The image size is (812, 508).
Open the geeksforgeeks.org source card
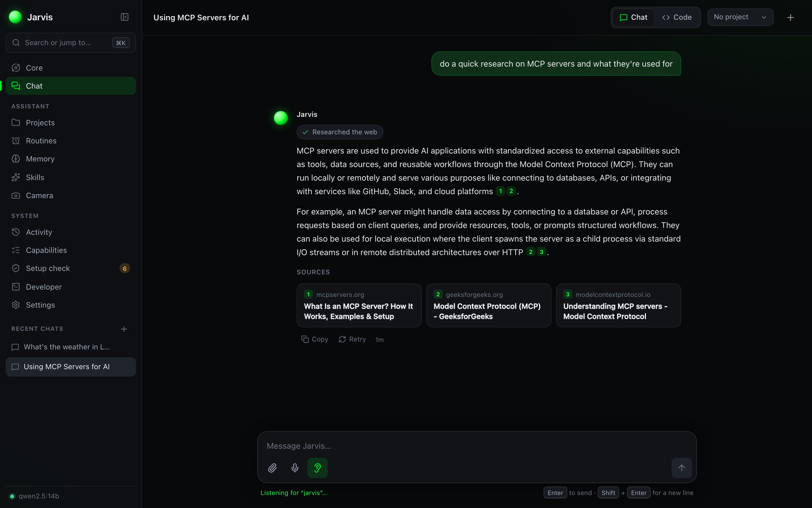(x=489, y=305)
